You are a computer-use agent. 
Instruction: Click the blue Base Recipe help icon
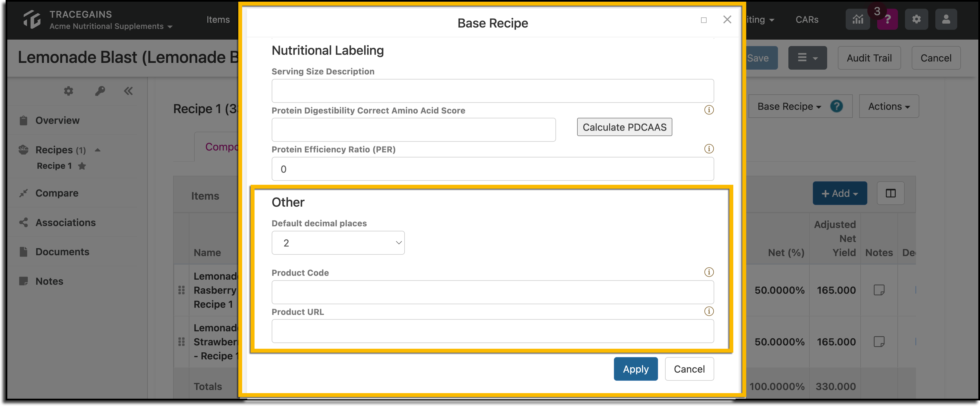pyautogui.click(x=836, y=106)
